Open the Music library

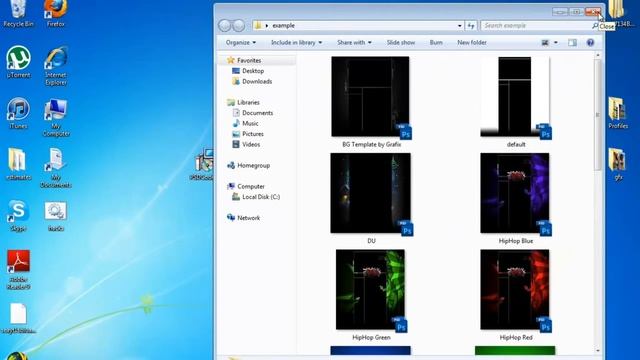click(x=250, y=123)
